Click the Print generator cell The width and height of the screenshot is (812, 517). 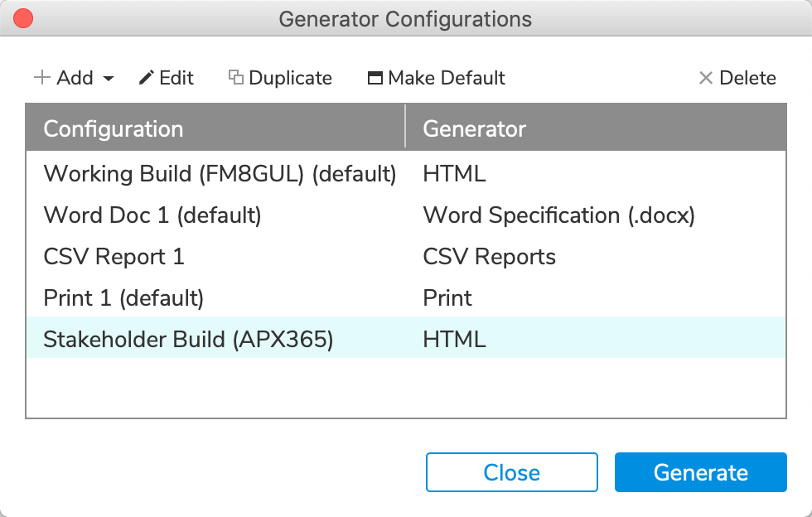pos(447,298)
